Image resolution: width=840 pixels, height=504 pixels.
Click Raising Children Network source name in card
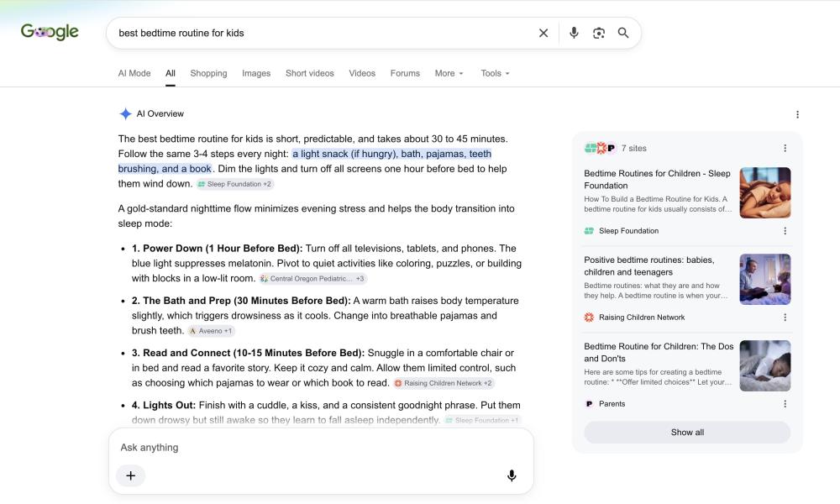[642, 318]
